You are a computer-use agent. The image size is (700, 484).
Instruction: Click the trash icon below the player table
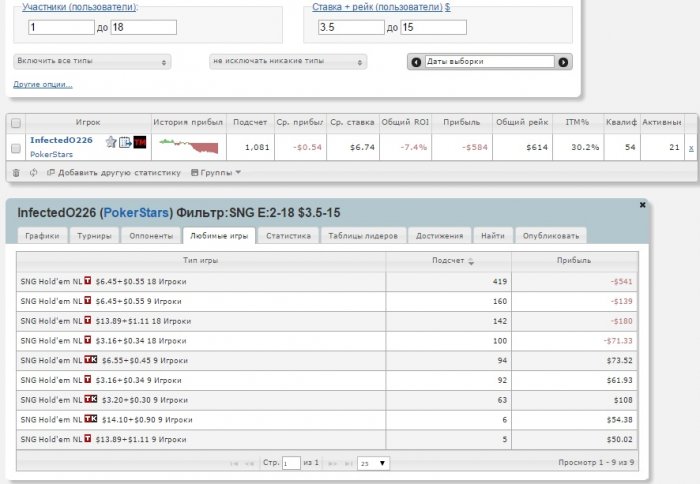pyautogui.click(x=16, y=173)
